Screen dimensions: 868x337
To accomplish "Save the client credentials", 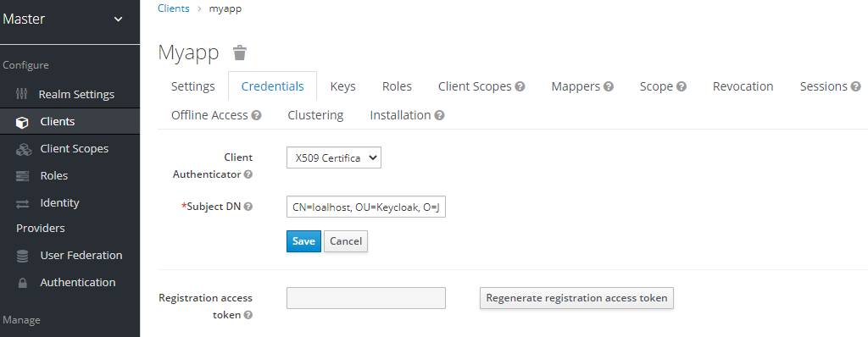I will point(303,241).
